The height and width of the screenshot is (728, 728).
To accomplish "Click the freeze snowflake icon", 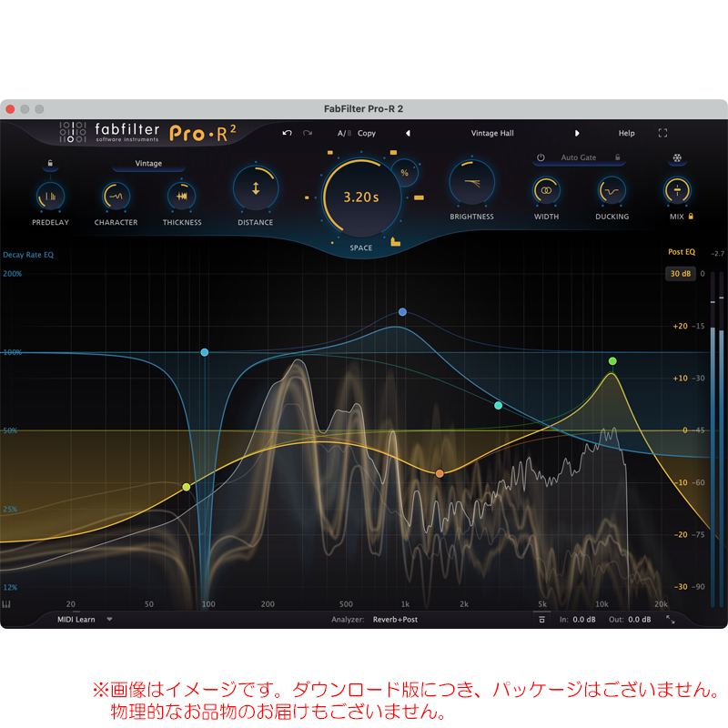I will (677, 157).
